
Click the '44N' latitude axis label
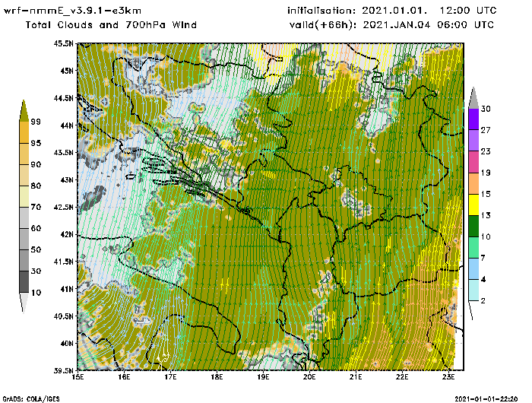click(67, 125)
